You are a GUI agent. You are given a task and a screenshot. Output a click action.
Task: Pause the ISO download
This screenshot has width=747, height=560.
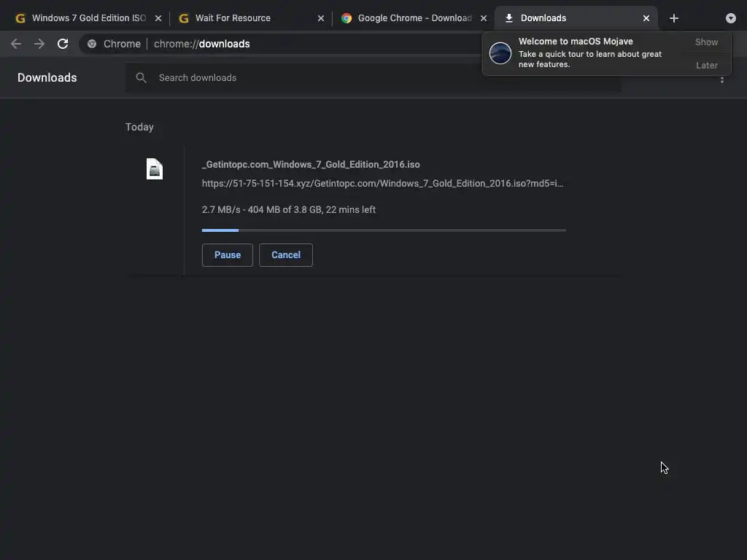click(x=228, y=254)
